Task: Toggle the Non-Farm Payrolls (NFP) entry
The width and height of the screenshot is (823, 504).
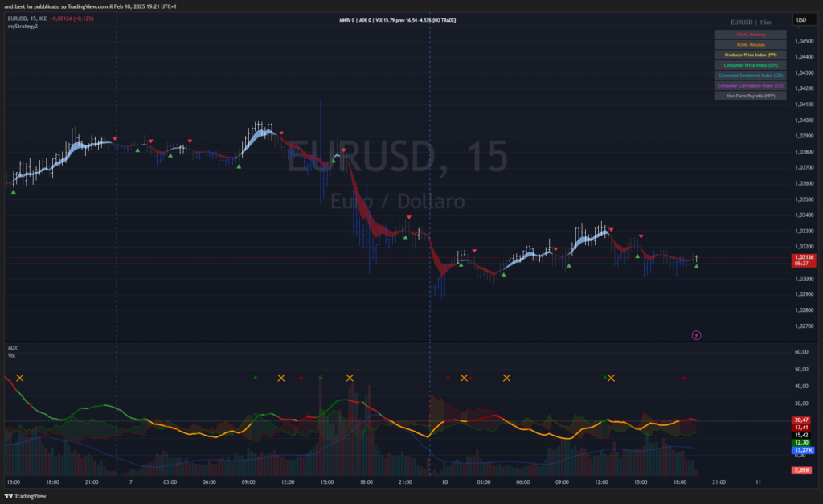Action: click(x=751, y=96)
